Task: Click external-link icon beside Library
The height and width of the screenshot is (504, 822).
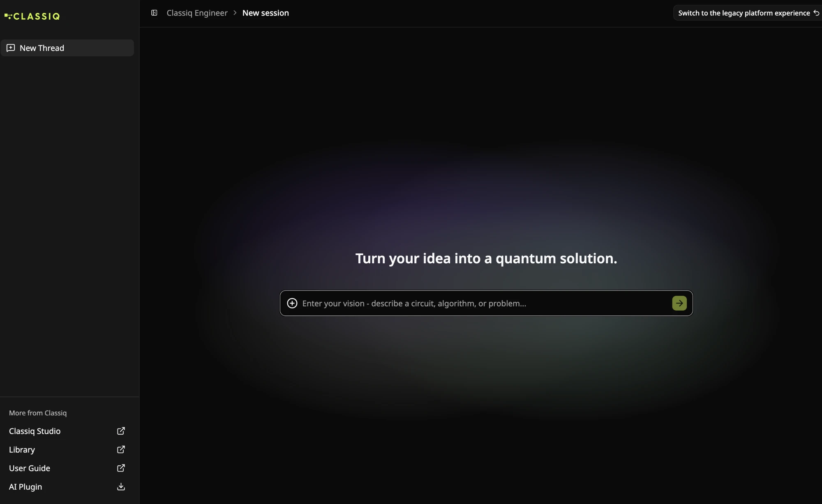Action: tap(121, 449)
